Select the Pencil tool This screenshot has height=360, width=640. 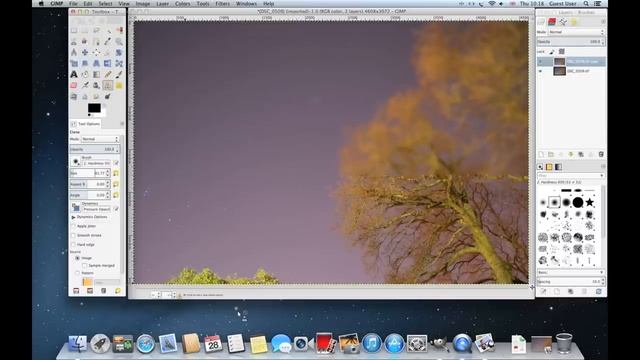(108, 74)
